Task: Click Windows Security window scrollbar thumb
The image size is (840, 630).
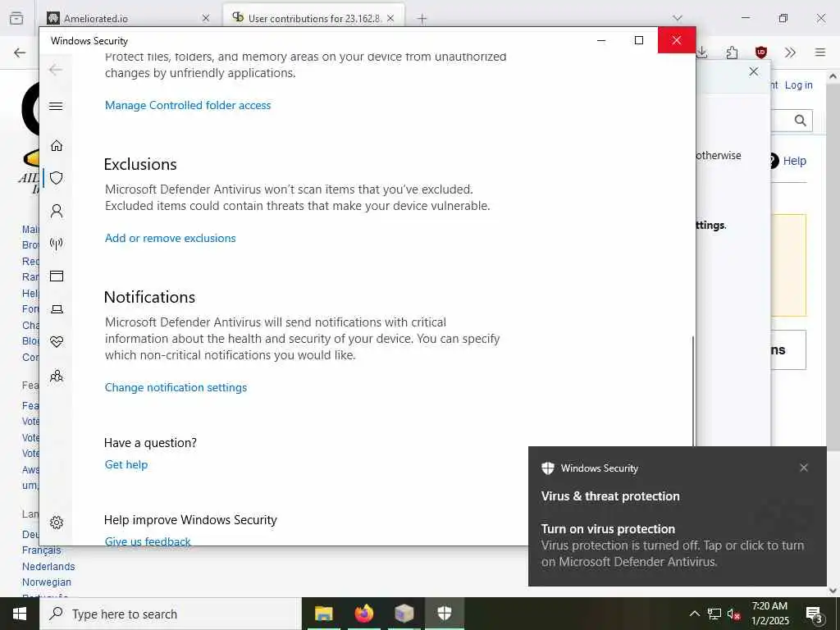Action: click(692, 391)
